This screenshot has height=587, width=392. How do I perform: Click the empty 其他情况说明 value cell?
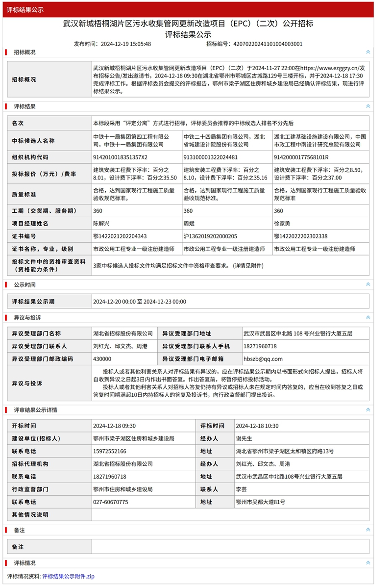230,515
